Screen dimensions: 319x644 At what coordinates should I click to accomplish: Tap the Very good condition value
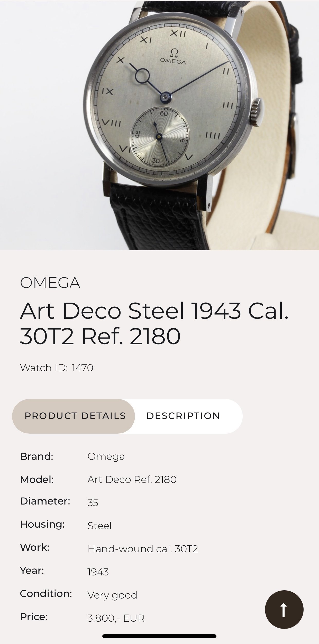(x=112, y=595)
